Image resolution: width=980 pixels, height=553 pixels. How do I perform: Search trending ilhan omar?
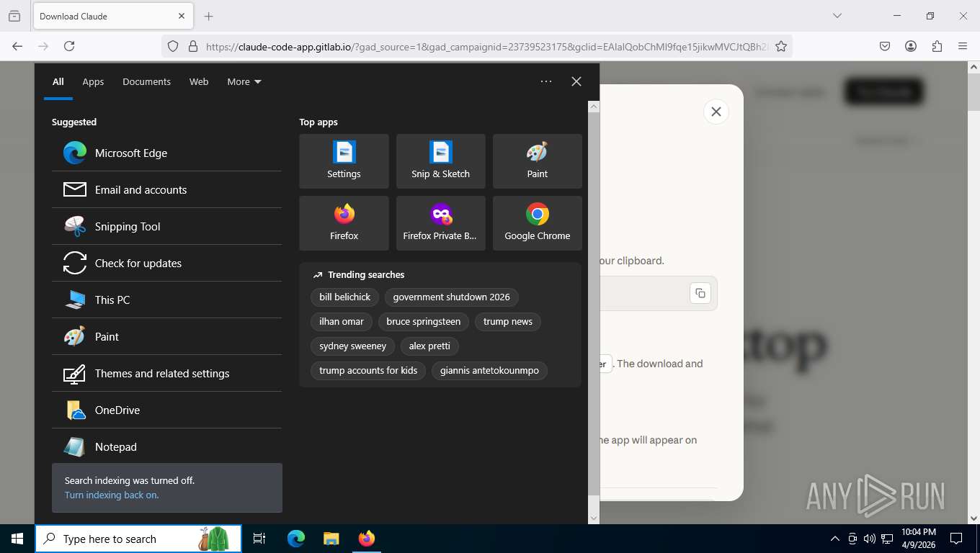342,321
